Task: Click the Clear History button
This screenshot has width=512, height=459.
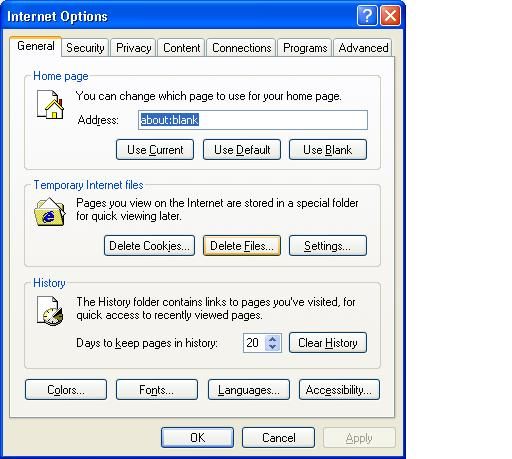Action: (328, 343)
